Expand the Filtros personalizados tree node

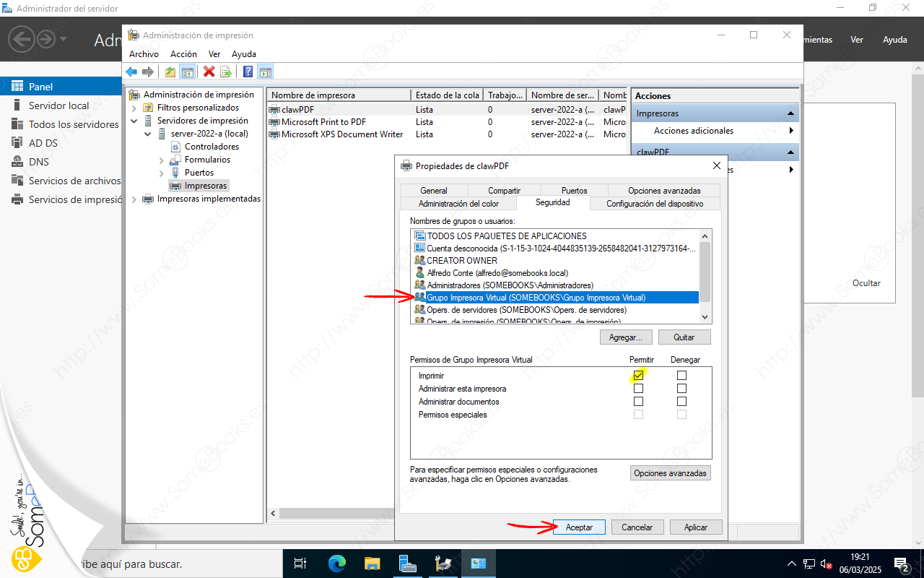134,108
